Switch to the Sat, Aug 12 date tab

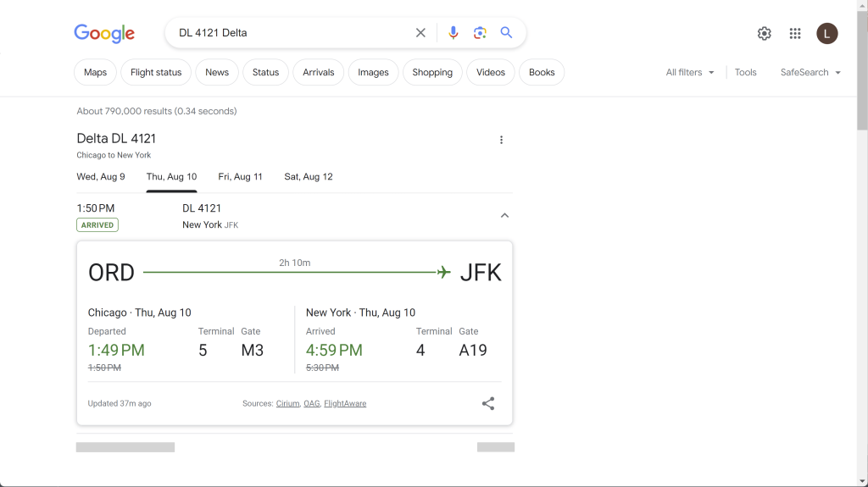tap(309, 176)
